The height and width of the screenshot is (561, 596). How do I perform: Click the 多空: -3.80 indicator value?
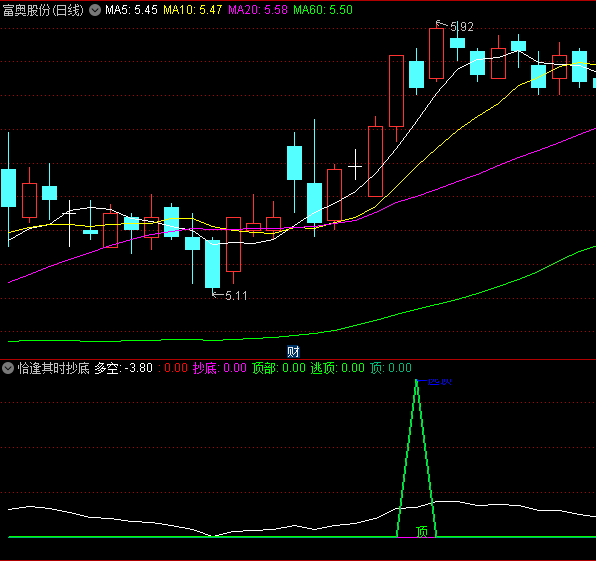[x=124, y=368]
